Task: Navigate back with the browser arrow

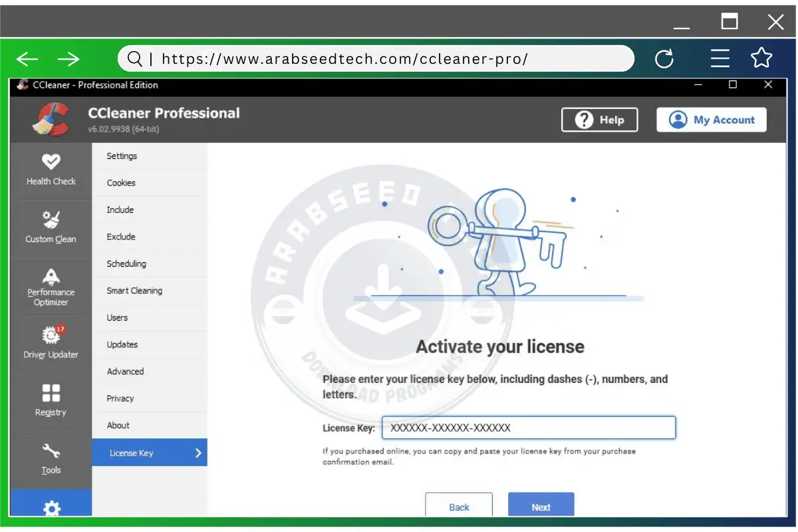Action: point(27,59)
